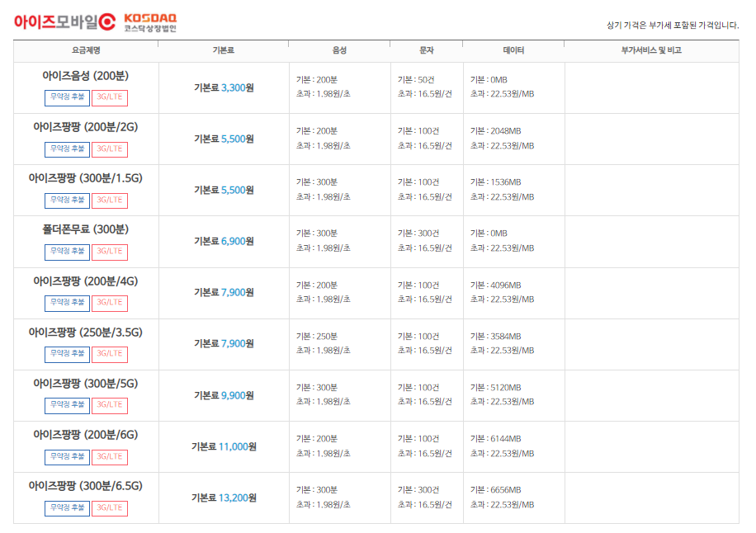Screen dimensions: 756x533
Task: Click the 기본 : 4096MB data value
Action: (x=496, y=285)
